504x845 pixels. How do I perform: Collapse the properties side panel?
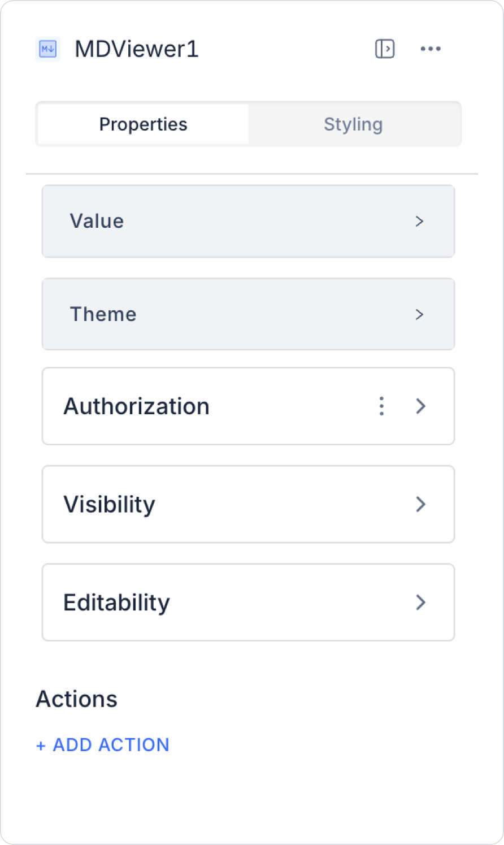(385, 49)
